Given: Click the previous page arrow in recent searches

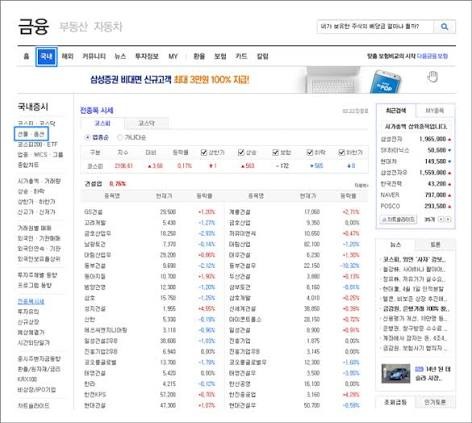Looking at the screenshot, I should pos(441,219).
